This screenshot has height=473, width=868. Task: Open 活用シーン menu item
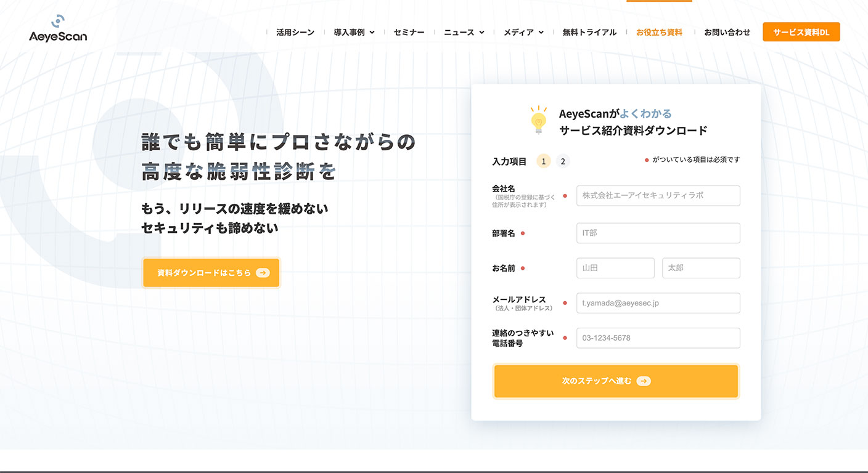[295, 32]
